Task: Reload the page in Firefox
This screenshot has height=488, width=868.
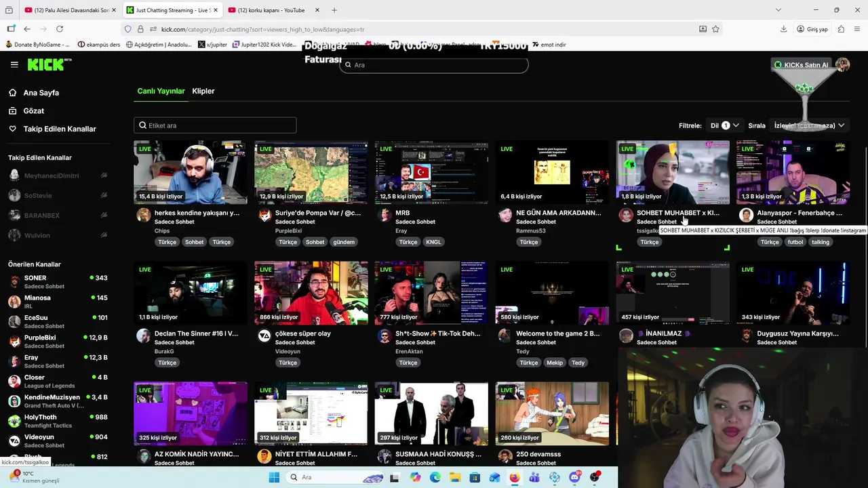Action: click(x=60, y=29)
